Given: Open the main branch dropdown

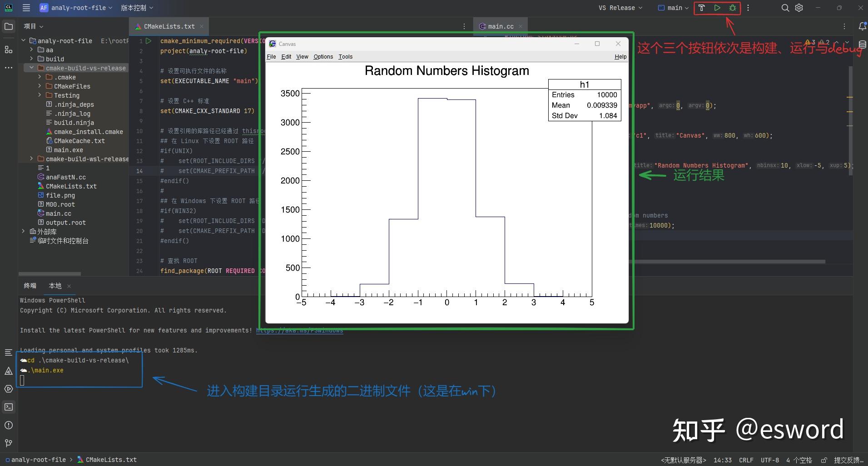Looking at the screenshot, I should pyautogui.click(x=674, y=8).
